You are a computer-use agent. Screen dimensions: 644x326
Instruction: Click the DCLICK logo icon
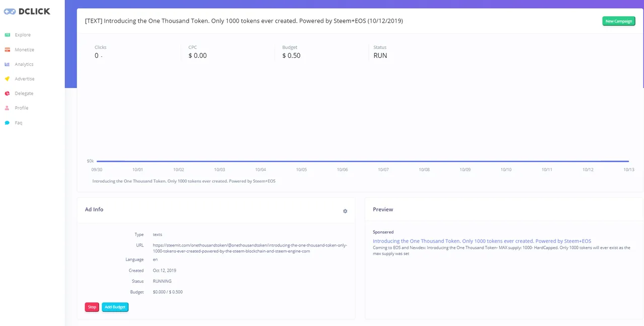[10, 11]
